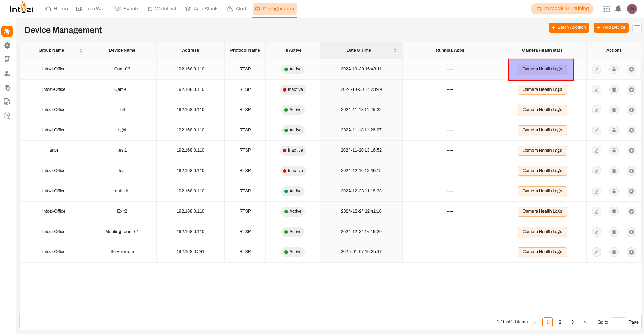Open the notifications bell
644x334 pixels.
coord(618,9)
